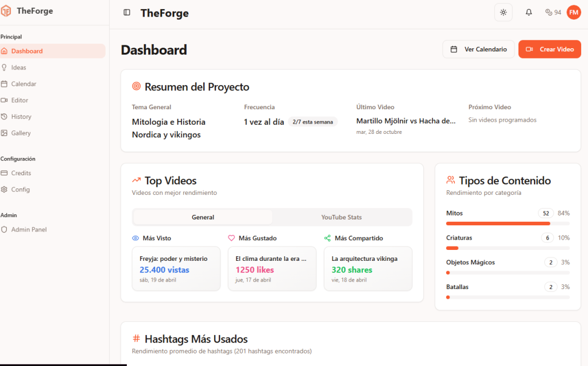Click the Config gear icon

pos(5,190)
